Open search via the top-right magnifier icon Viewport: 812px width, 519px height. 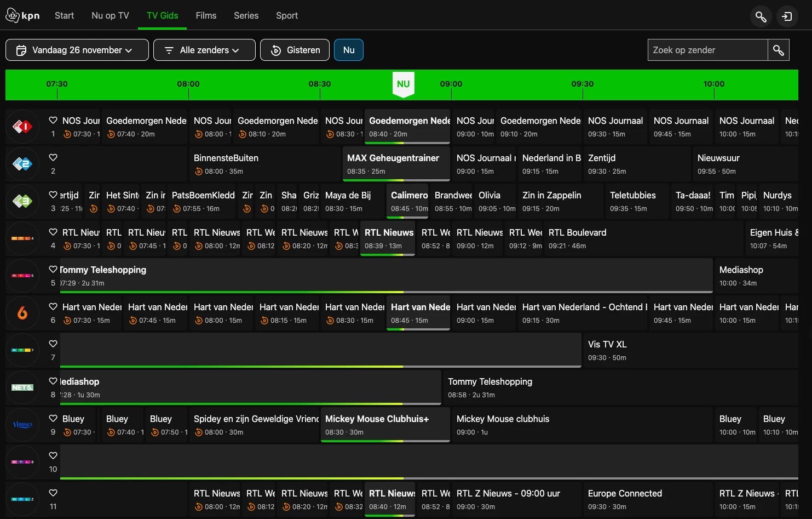click(x=761, y=16)
